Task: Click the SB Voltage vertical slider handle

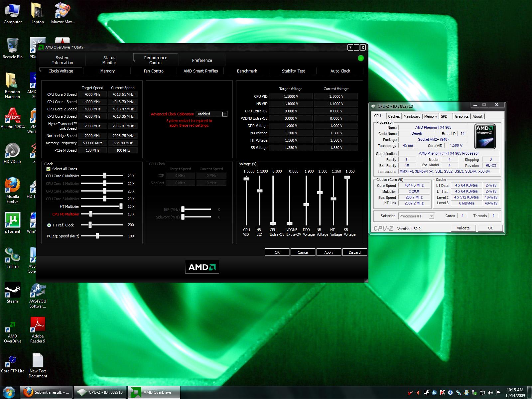Action: pyautogui.click(x=347, y=177)
